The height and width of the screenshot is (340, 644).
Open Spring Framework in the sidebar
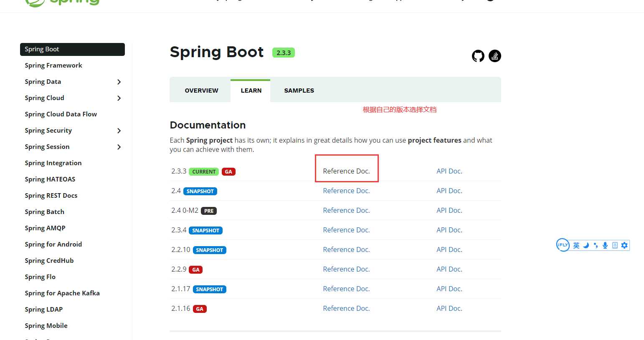[x=53, y=65]
